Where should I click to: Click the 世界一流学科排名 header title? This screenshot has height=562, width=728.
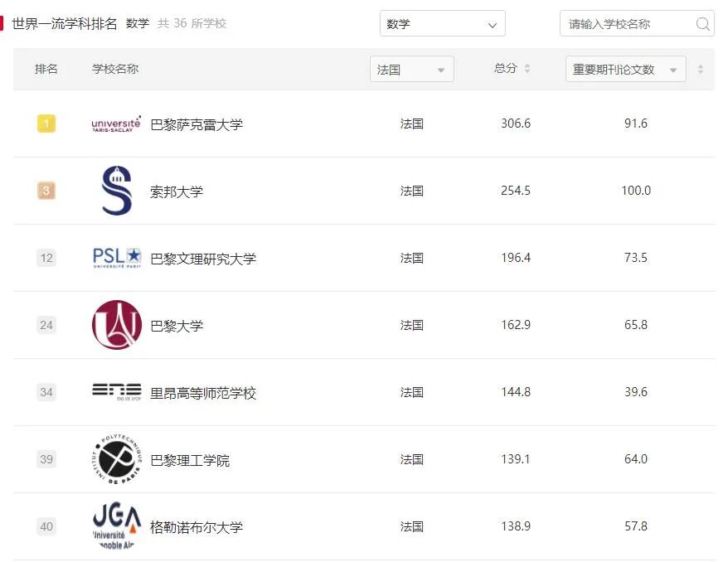coord(59,22)
